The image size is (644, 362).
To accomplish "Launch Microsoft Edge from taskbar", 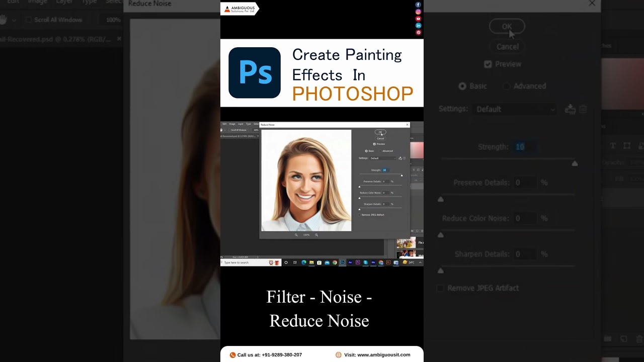I will coord(304,262).
